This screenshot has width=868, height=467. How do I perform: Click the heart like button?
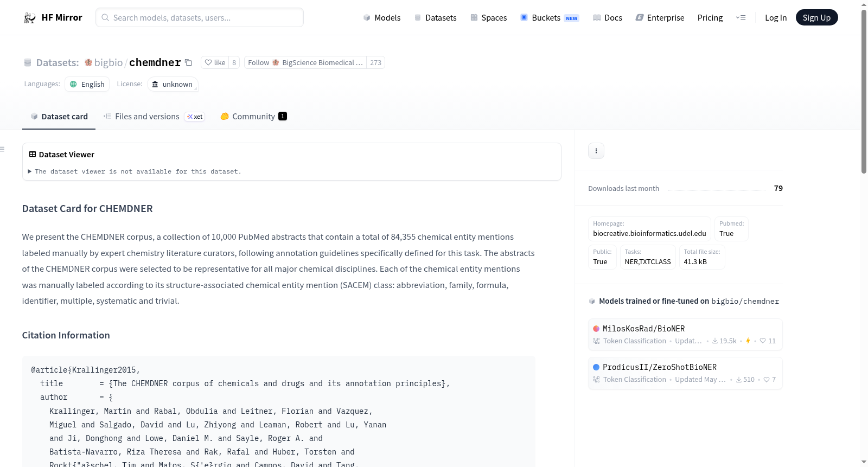tap(215, 62)
